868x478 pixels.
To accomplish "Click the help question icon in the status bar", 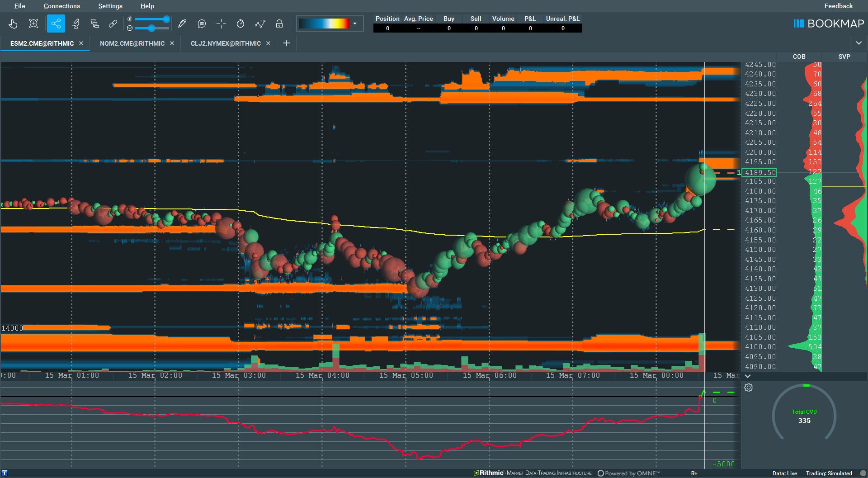I will [5, 473].
